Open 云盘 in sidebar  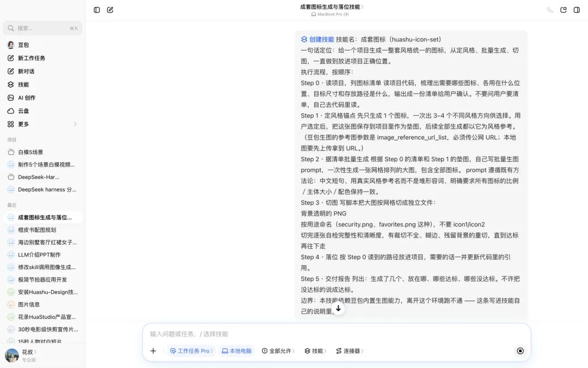tap(42, 111)
